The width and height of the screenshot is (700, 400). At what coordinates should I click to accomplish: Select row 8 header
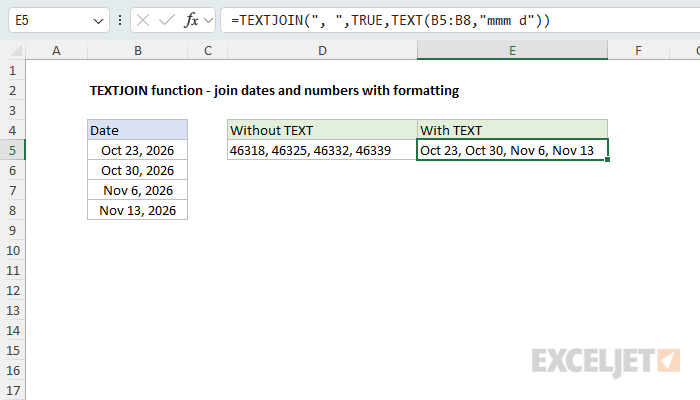click(12, 210)
